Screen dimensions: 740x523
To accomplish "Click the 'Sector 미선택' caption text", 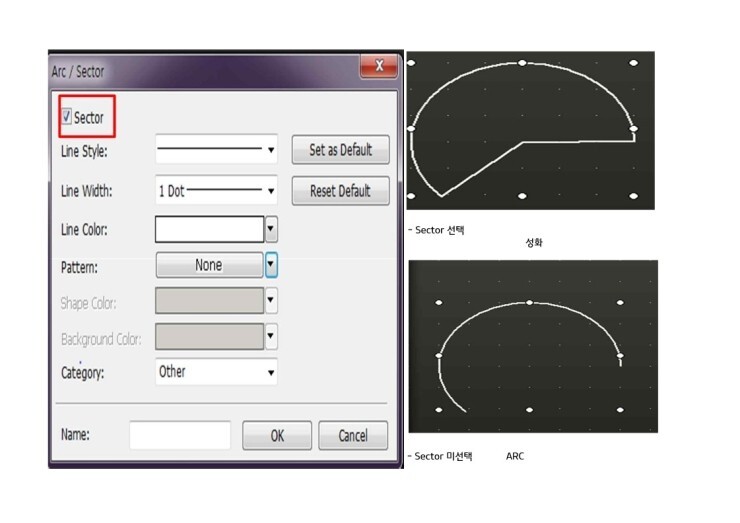I will tap(443, 456).
